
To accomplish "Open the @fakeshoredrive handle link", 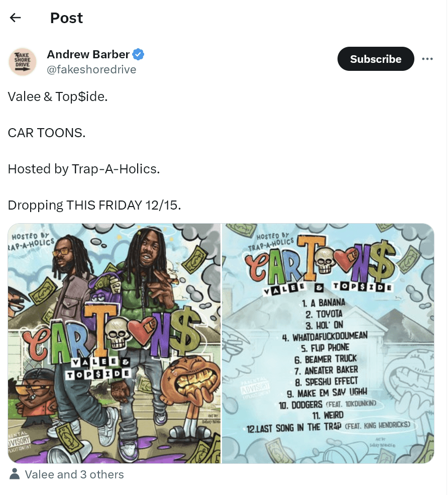I will (91, 69).
